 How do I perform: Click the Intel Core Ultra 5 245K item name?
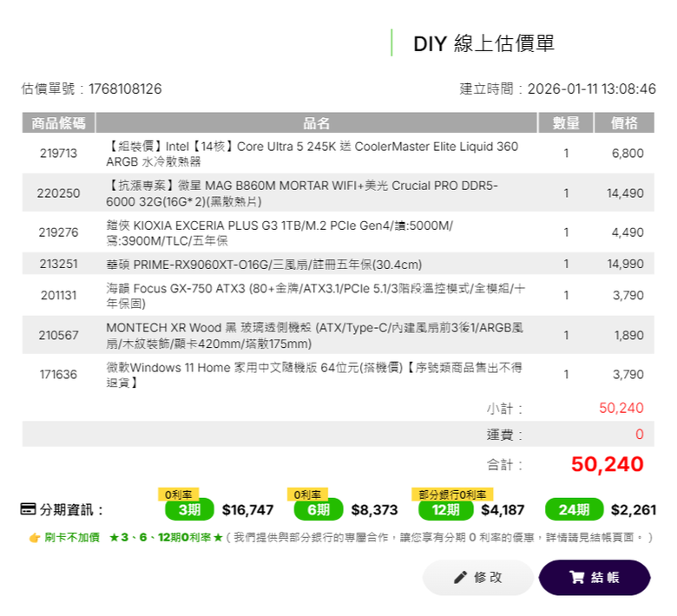[312, 154]
